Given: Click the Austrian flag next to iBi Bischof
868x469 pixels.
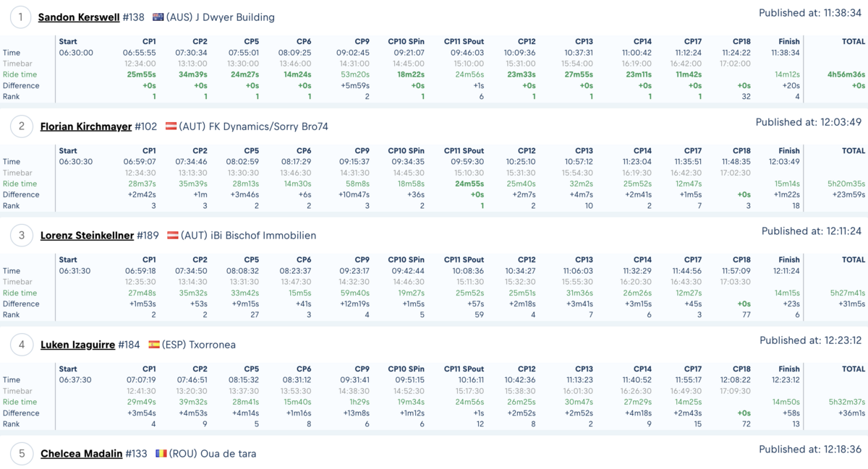Looking at the screenshot, I should (174, 236).
